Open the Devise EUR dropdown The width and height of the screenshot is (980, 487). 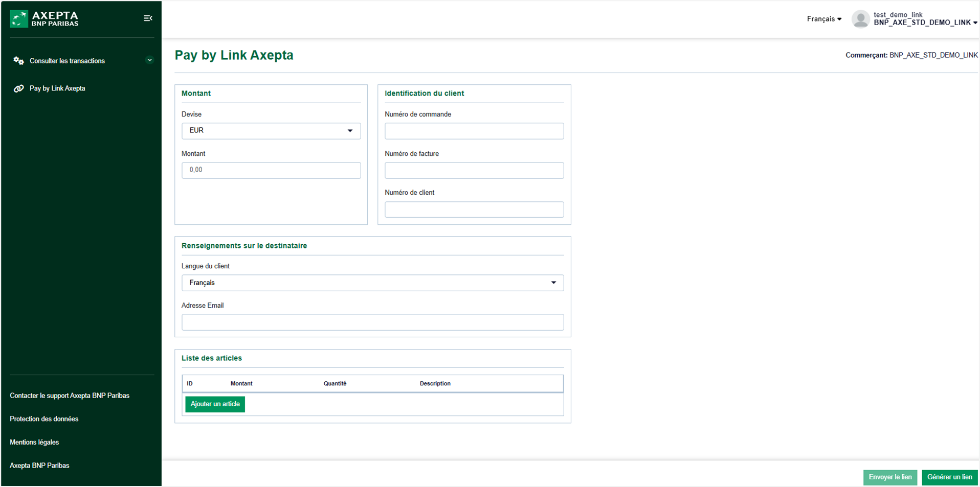click(271, 131)
